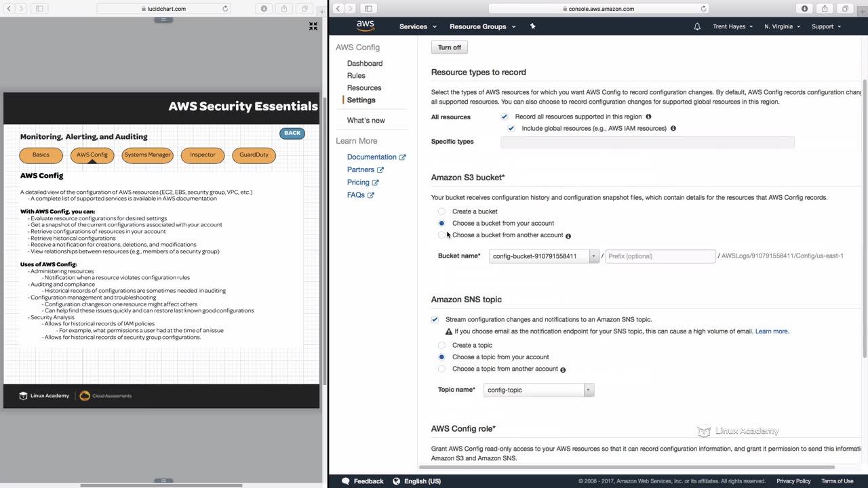868x488 pixels.
Task: Open the 'Learn more.' link
Action: 772,331
